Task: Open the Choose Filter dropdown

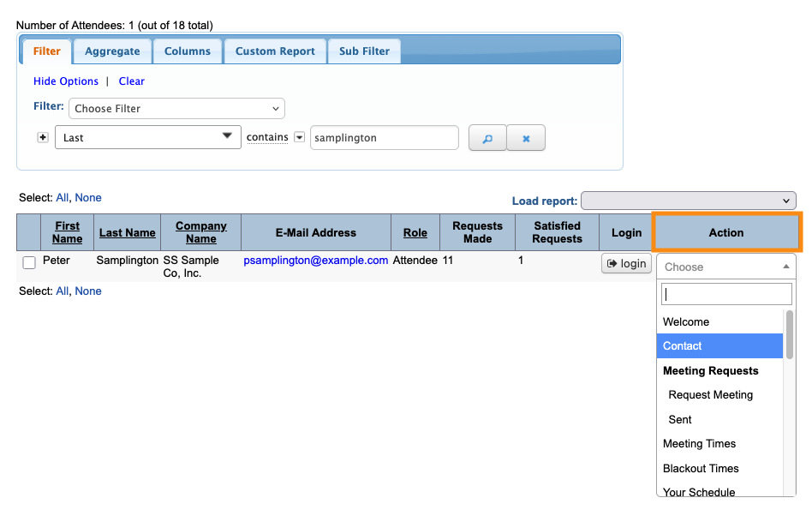Action: point(176,109)
